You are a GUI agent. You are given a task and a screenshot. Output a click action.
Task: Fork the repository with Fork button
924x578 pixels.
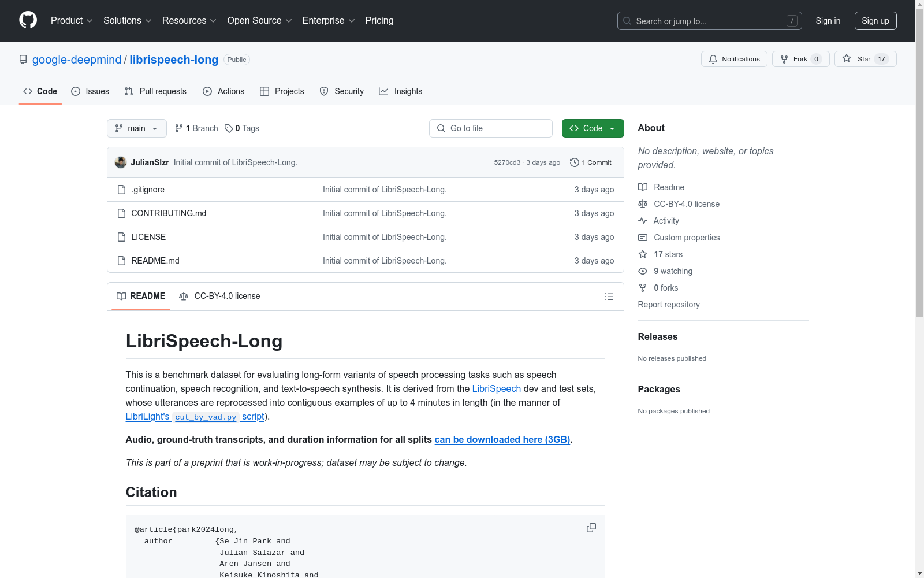click(x=800, y=59)
